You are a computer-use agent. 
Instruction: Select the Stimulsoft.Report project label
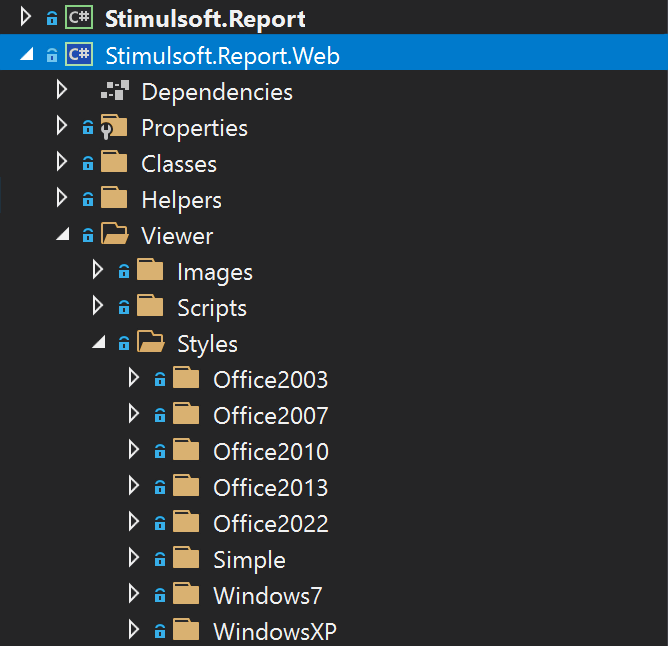coord(205,19)
